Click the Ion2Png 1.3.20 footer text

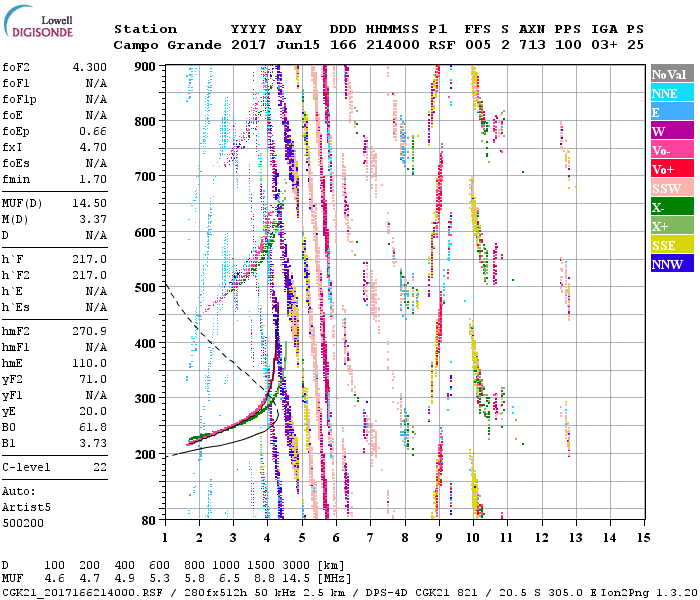tap(649, 593)
